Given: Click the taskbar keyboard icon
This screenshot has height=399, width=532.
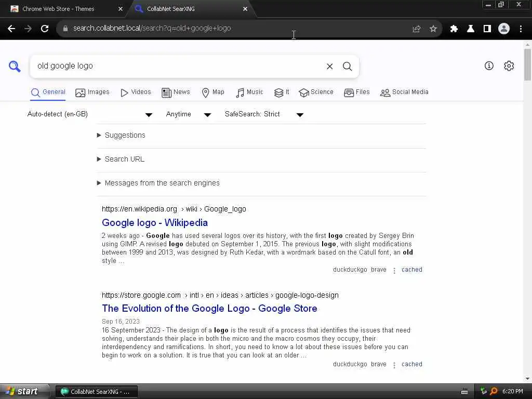Looking at the screenshot, I should 464,392.
